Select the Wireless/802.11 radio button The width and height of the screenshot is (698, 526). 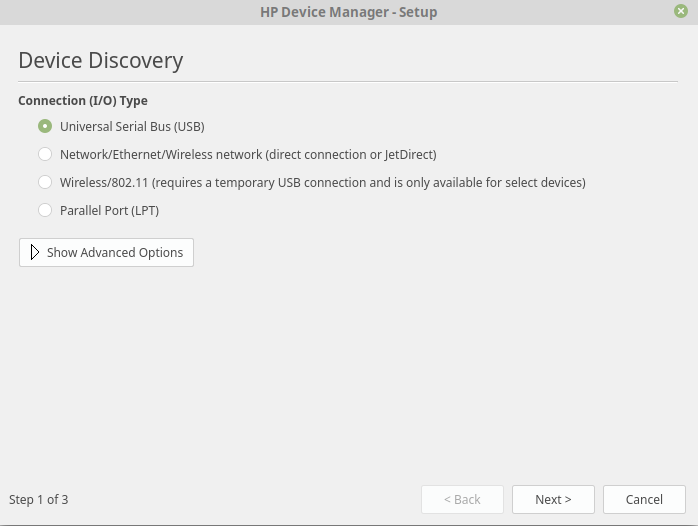click(x=45, y=182)
